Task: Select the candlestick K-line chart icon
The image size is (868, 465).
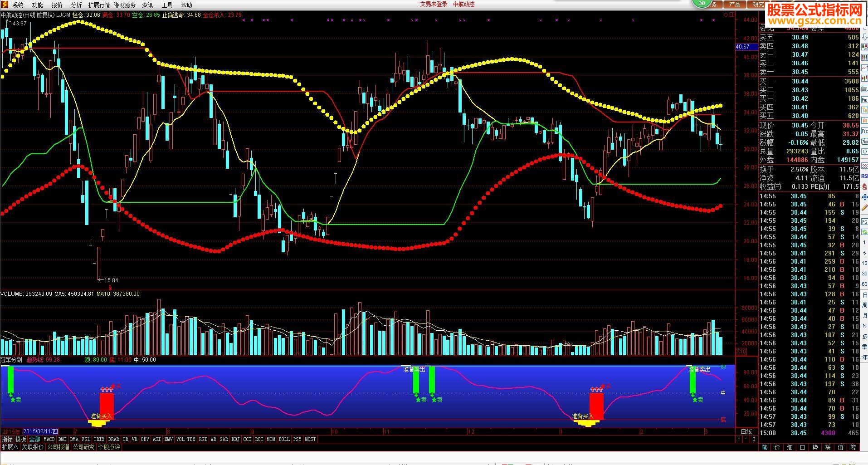Action: point(864,78)
